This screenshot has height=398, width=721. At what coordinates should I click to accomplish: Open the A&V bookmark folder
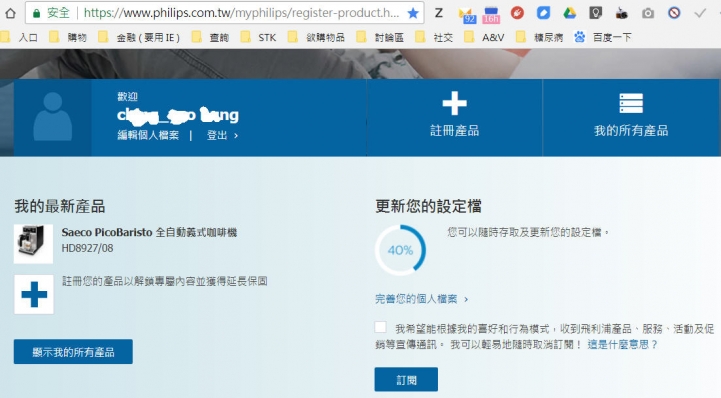click(x=484, y=37)
